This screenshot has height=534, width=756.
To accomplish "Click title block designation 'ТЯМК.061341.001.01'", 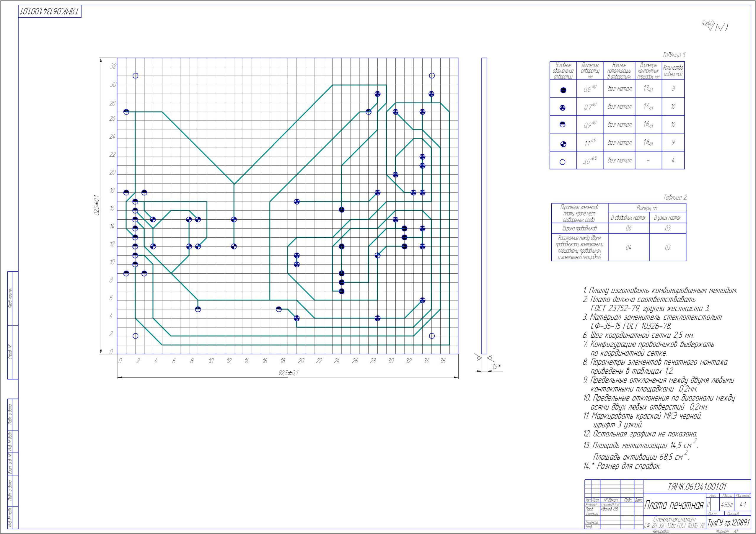I will click(697, 486).
